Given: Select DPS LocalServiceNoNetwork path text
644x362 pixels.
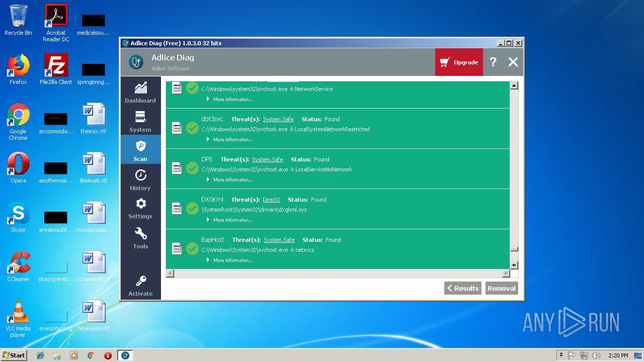Looking at the screenshot, I should click(277, 169).
